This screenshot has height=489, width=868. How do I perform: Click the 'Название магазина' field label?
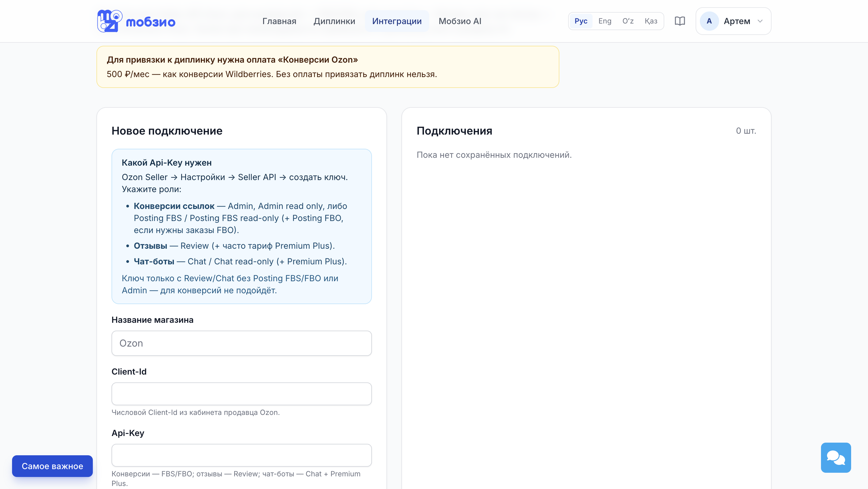click(152, 320)
